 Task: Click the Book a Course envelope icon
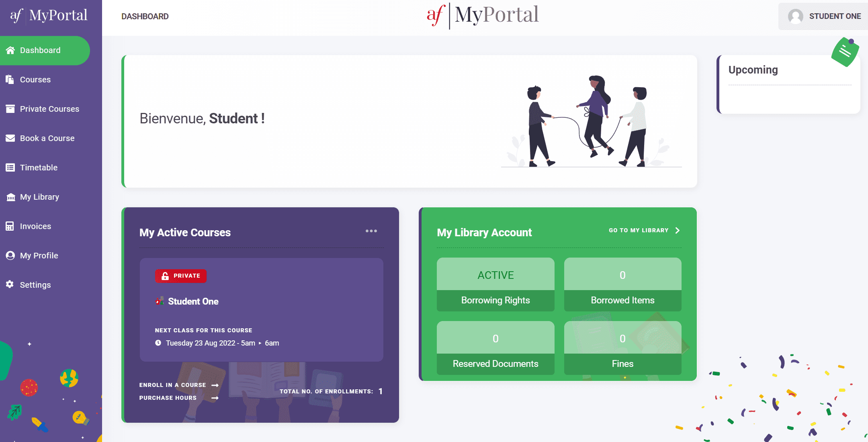(x=10, y=138)
